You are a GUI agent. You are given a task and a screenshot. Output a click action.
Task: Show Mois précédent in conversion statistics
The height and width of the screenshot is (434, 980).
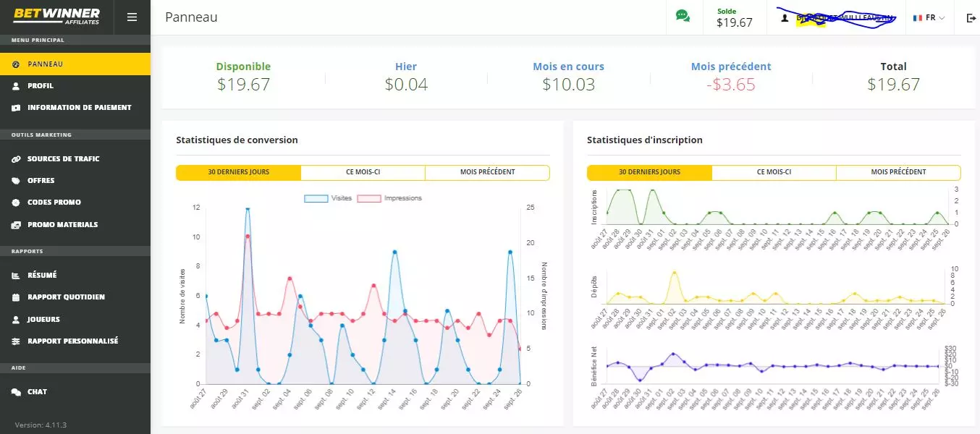[487, 172]
